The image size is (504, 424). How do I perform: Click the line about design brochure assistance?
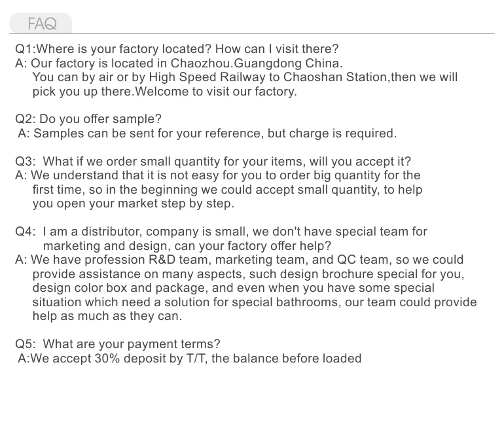pos(248,274)
